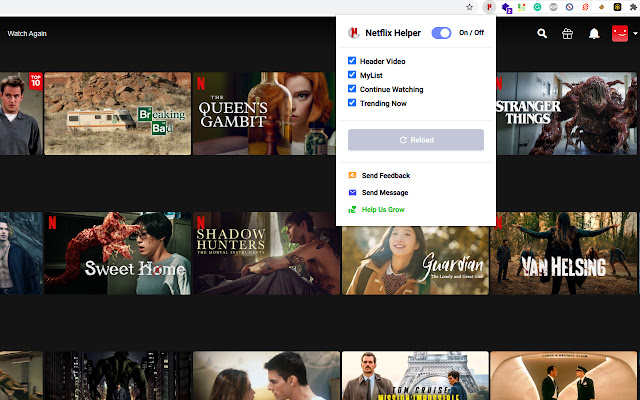Open The Queen's Gambit thumbnail
640x400 pixels.
264,113
